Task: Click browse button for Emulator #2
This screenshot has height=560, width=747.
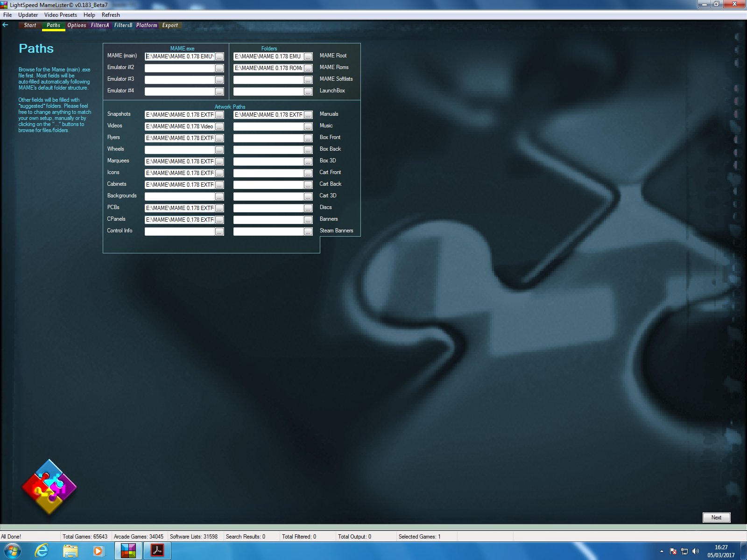Action: coord(219,68)
